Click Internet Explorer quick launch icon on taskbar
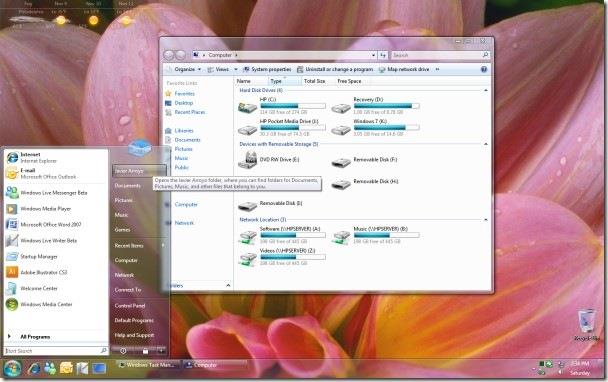 [34, 368]
